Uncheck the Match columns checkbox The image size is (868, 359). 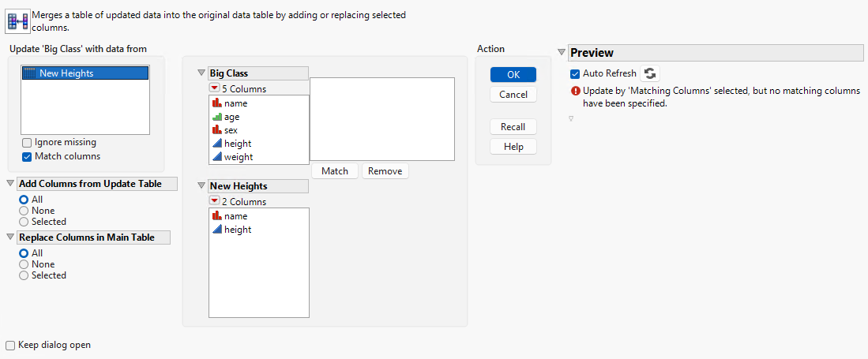pyautogui.click(x=27, y=156)
